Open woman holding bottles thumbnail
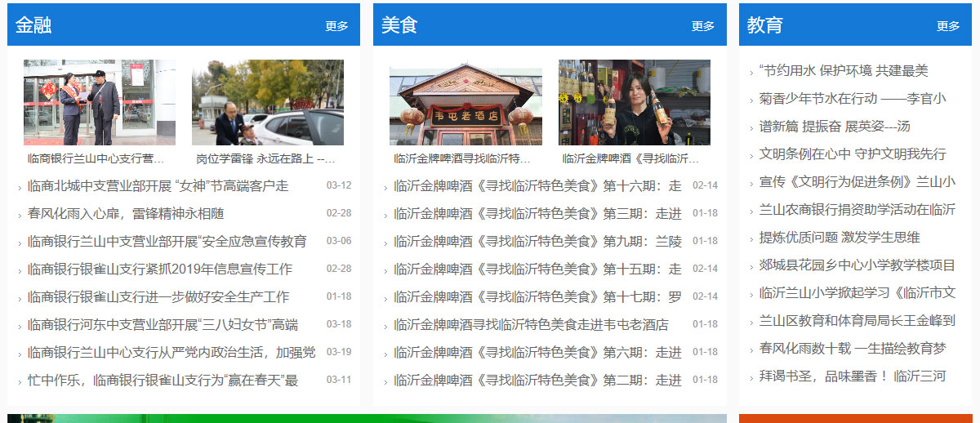Screen dimensions: 980x423 pos(635,102)
